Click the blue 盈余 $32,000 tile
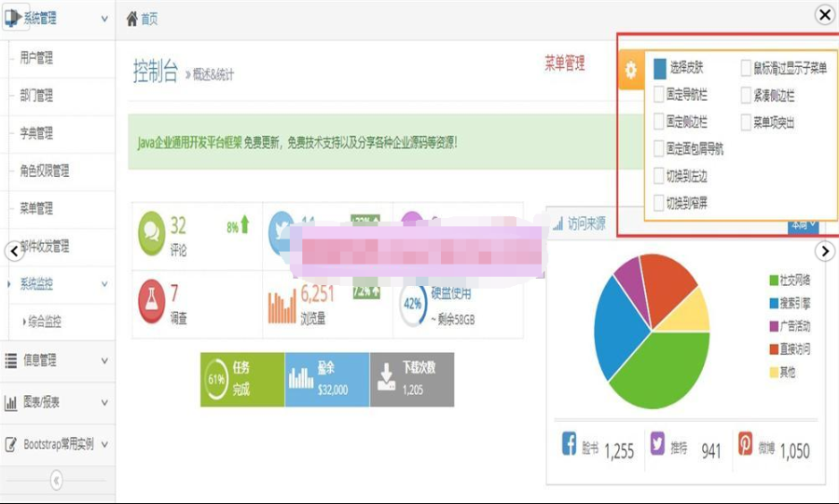The image size is (839, 504). pos(327,379)
